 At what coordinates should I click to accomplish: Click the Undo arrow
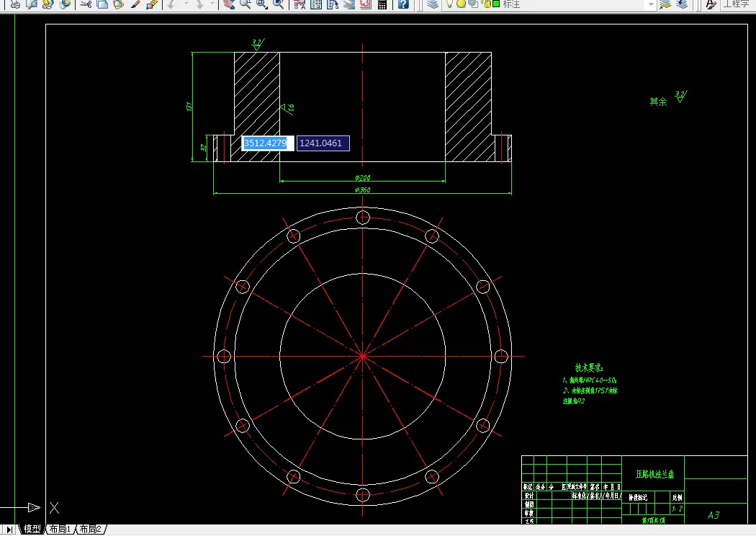pyautogui.click(x=173, y=4)
